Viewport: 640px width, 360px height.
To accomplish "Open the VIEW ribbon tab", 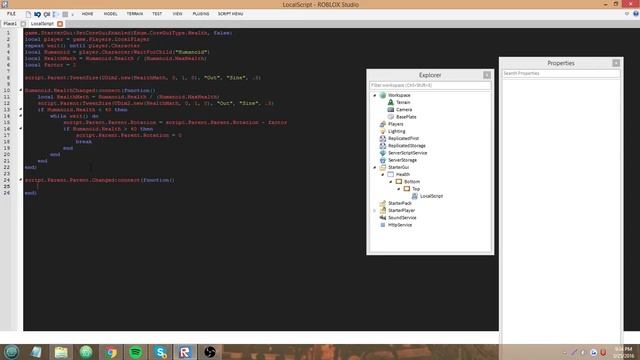I will (178, 14).
